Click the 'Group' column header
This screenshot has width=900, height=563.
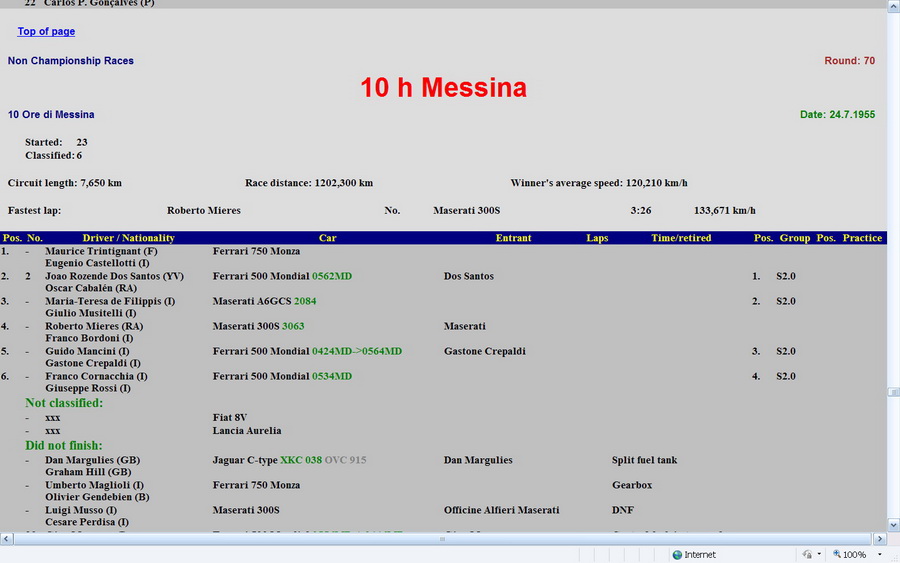(x=795, y=238)
